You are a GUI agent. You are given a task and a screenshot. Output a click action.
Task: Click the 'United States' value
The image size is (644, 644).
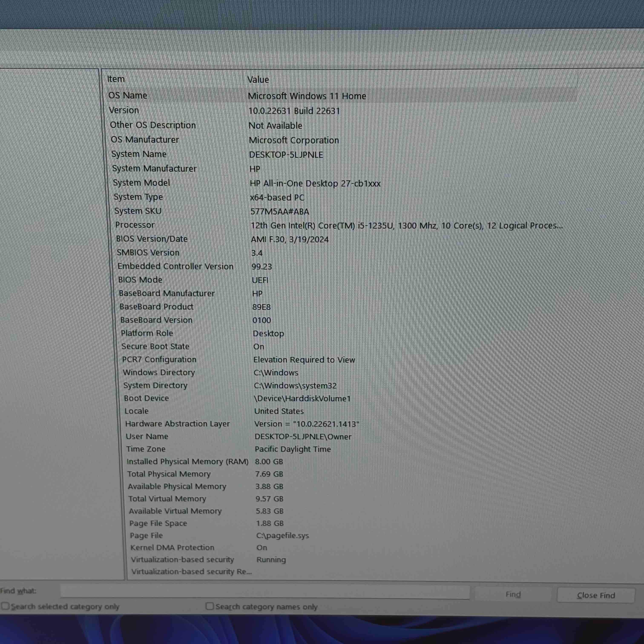(279, 411)
